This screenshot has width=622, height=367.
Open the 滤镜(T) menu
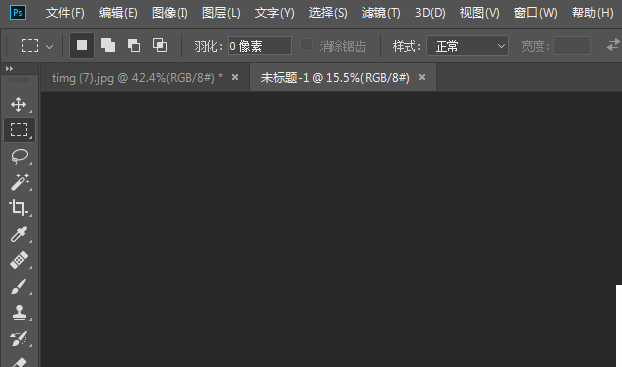pos(381,13)
